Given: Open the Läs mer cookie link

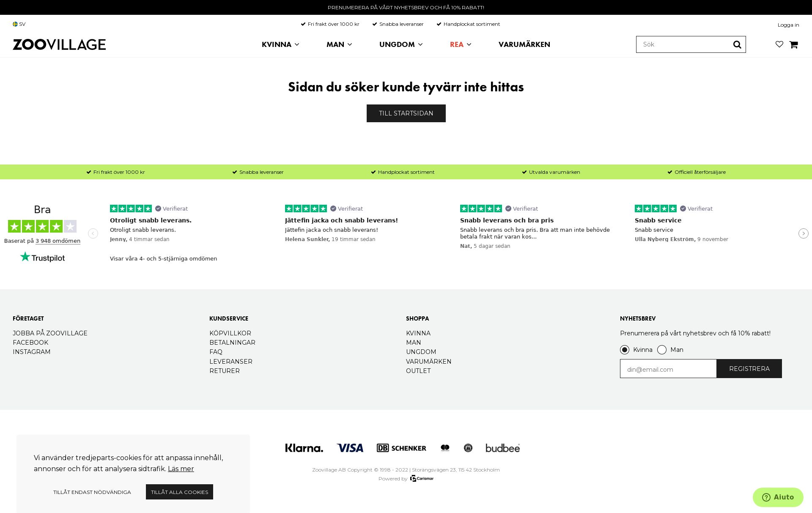Looking at the screenshot, I should click(181, 469).
